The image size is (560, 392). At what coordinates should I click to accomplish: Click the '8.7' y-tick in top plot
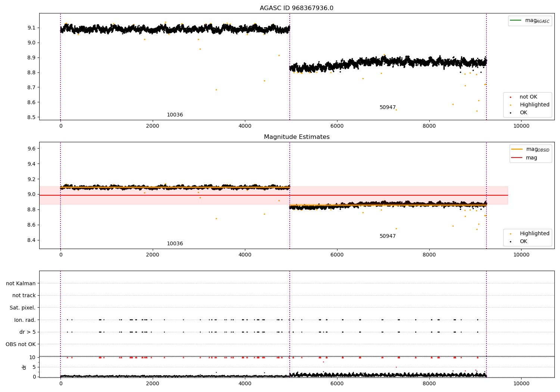[31, 88]
